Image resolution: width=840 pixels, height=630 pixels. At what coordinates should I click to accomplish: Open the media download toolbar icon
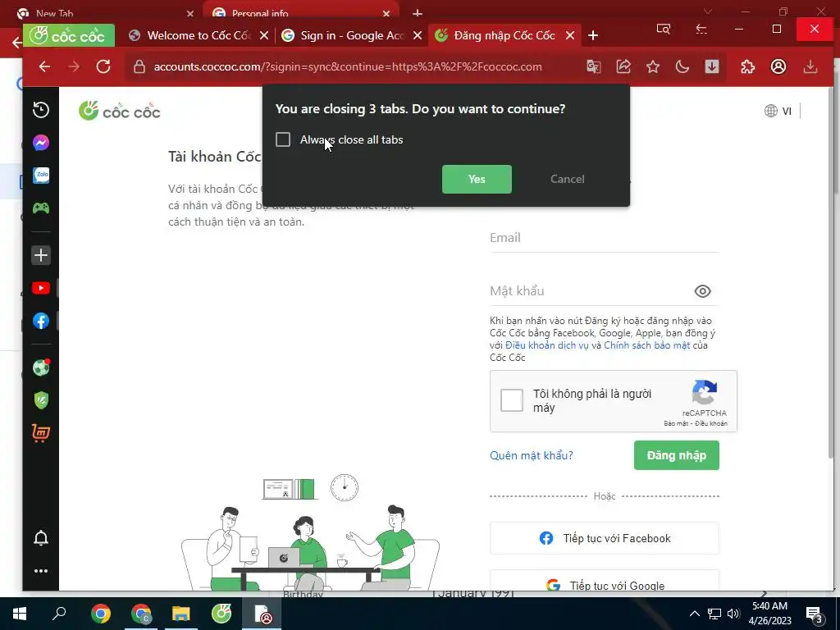pyautogui.click(x=711, y=66)
